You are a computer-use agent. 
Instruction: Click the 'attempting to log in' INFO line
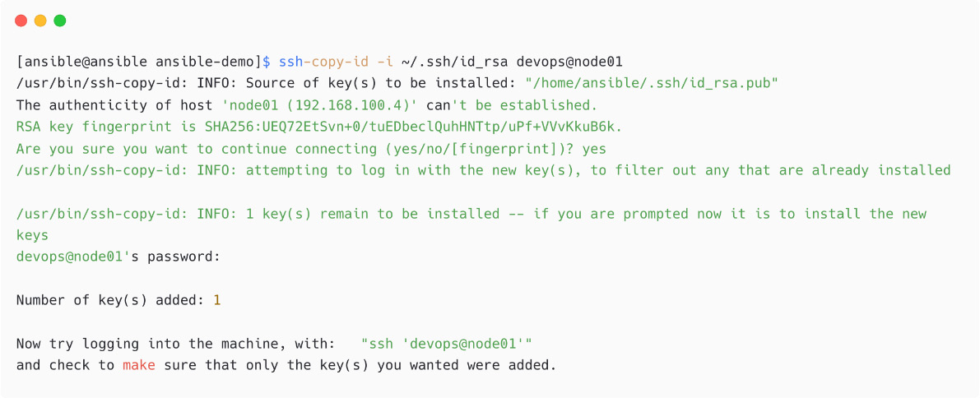[x=483, y=170]
